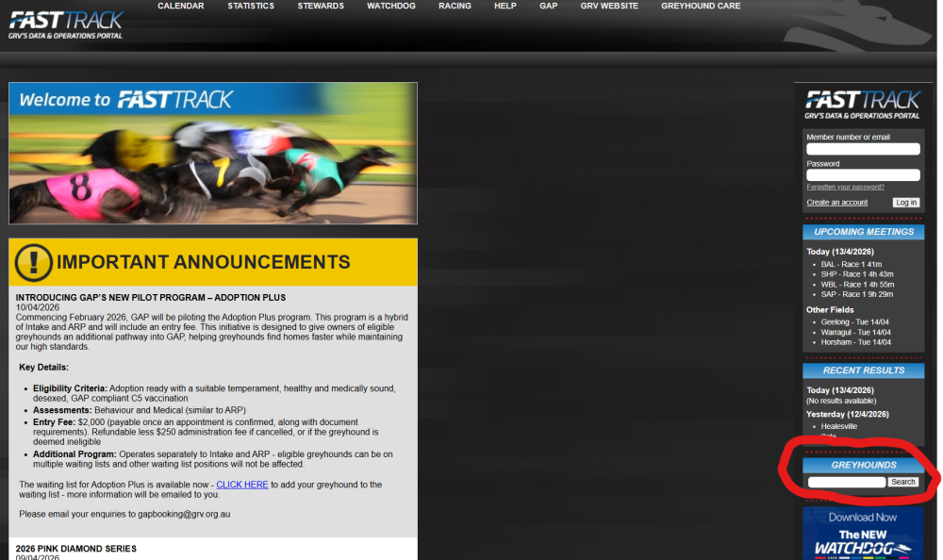Click the Important Announcements exclamation icon

[33, 262]
